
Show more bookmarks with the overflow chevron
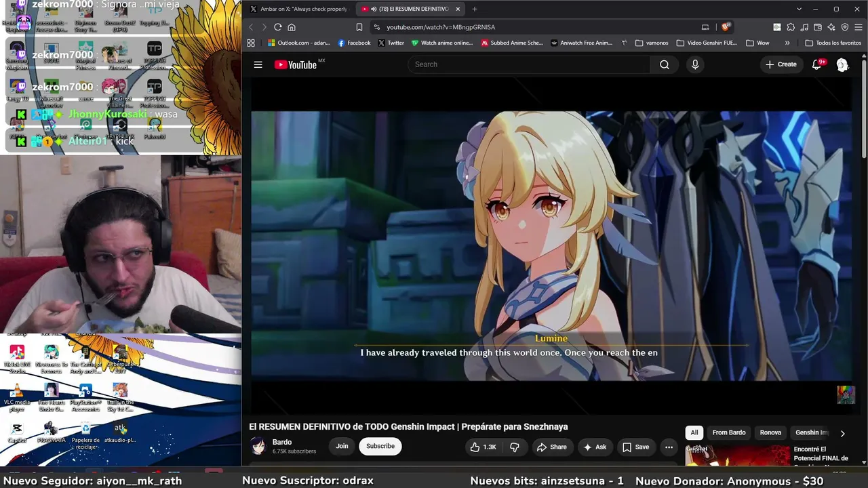coord(787,43)
